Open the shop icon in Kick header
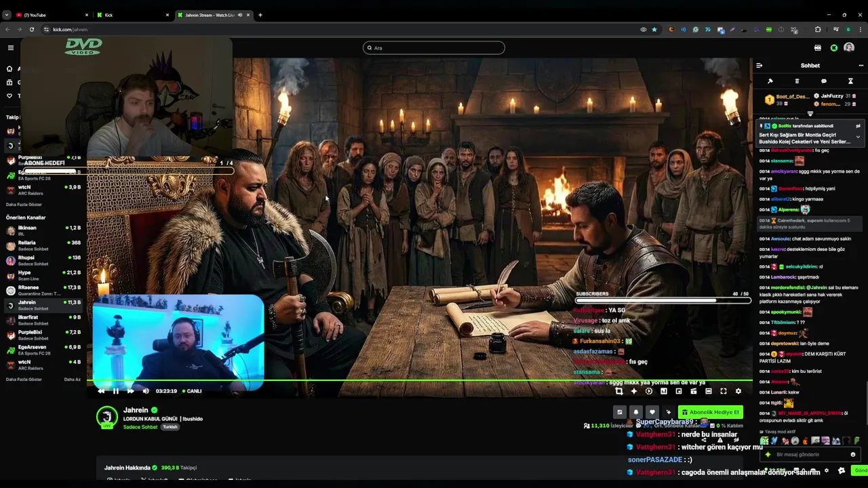The height and width of the screenshot is (488, 868). (818, 47)
